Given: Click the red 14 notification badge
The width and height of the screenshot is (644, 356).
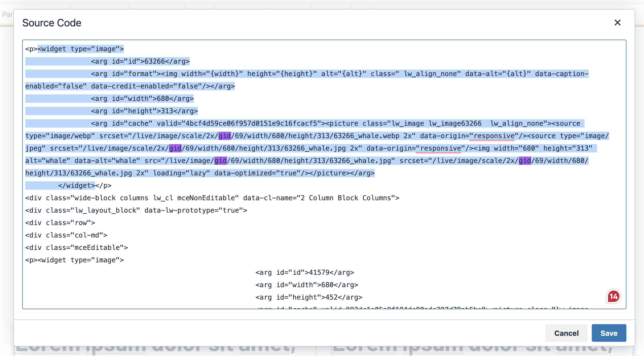Looking at the screenshot, I should pyautogui.click(x=613, y=296).
